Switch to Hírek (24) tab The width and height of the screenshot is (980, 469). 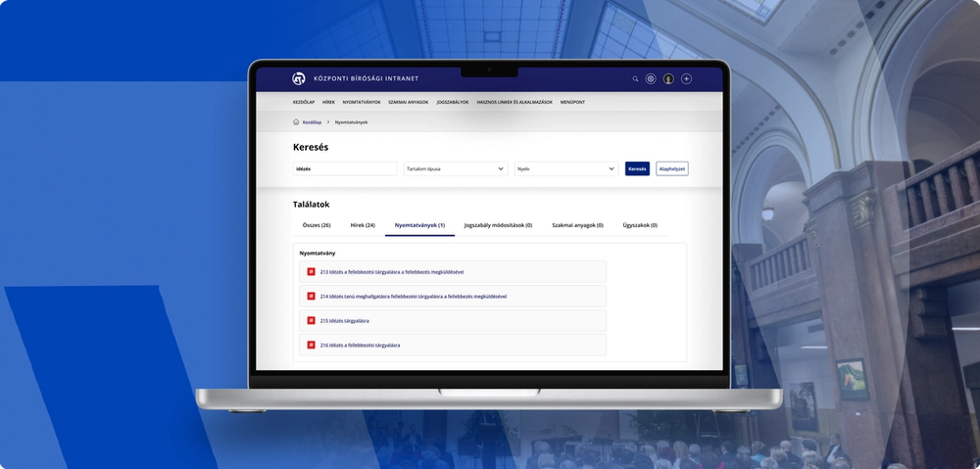tap(363, 225)
